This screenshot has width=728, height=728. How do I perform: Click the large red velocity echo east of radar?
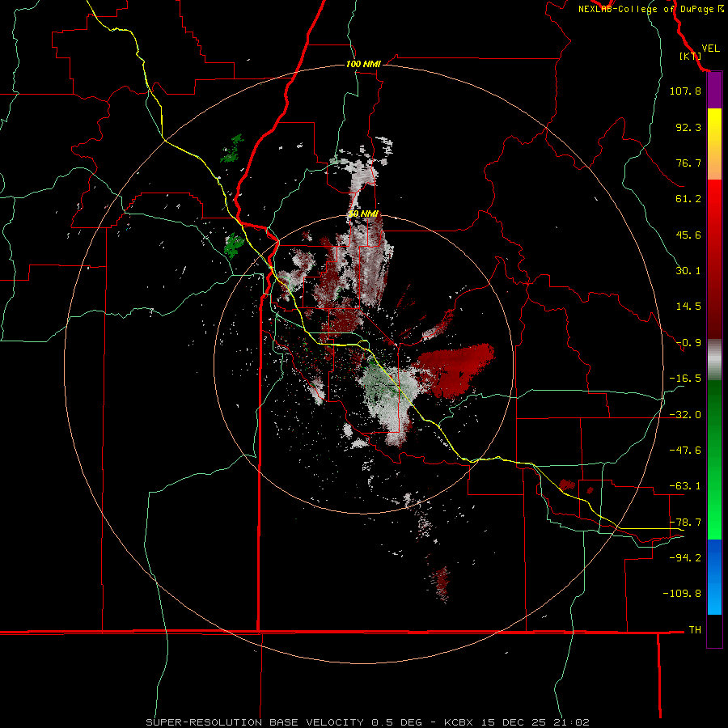tap(453, 370)
